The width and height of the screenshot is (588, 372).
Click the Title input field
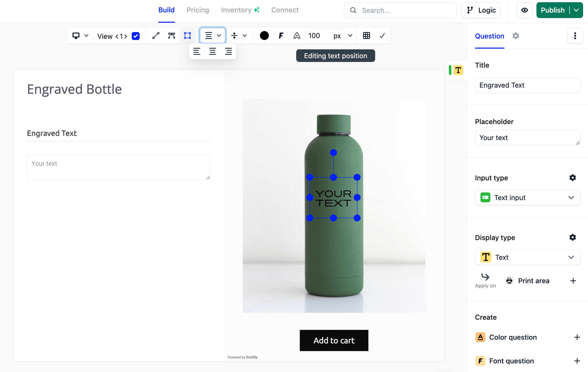point(527,85)
